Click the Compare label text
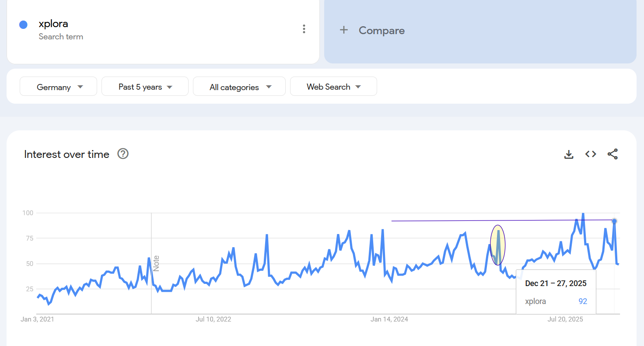Image resolution: width=644 pixels, height=346 pixels. (381, 31)
